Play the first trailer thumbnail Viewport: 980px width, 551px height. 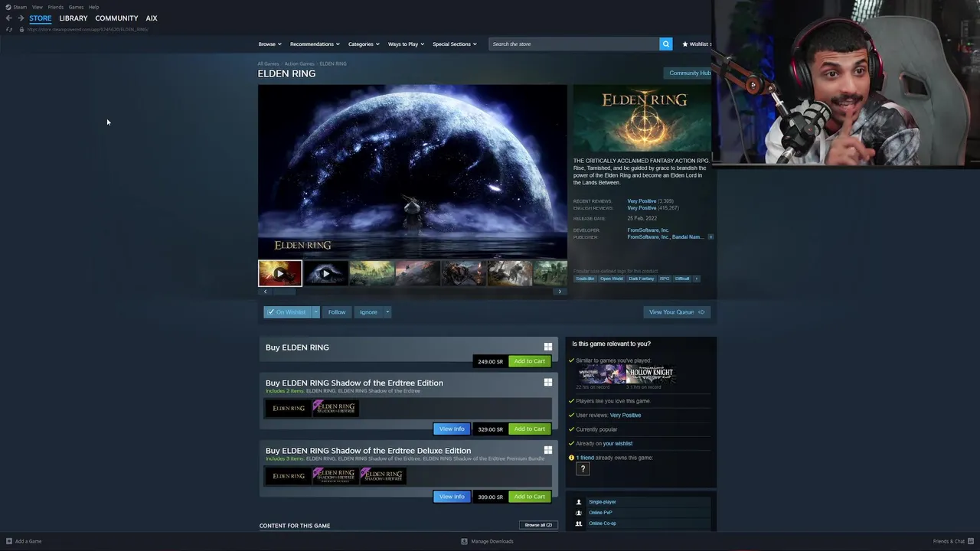point(280,273)
